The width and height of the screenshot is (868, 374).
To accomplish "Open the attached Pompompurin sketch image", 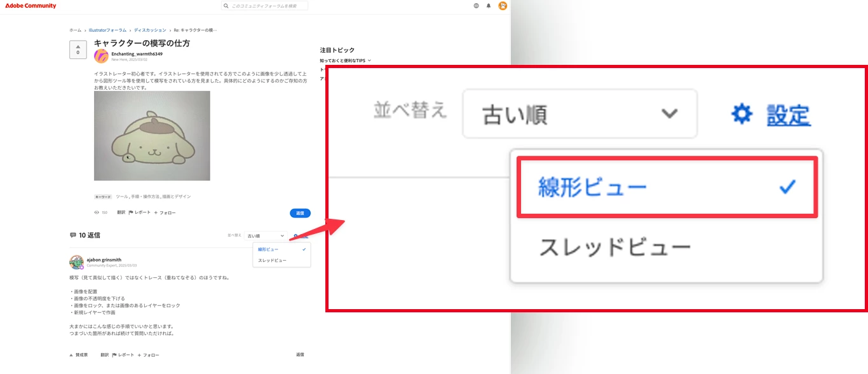I will (152, 135).
